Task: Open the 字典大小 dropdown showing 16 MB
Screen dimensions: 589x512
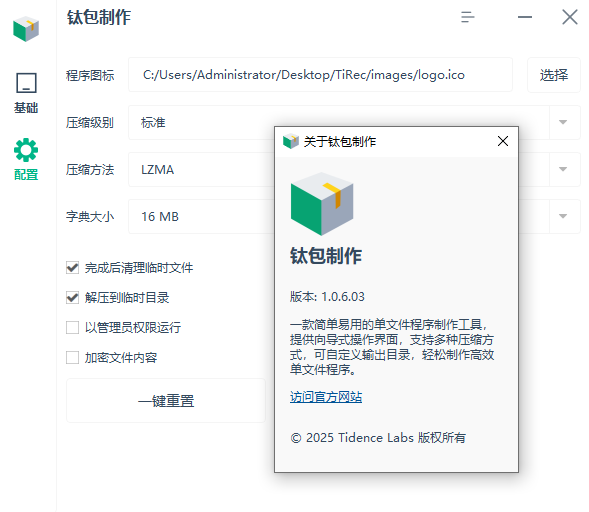Action: 354,216
